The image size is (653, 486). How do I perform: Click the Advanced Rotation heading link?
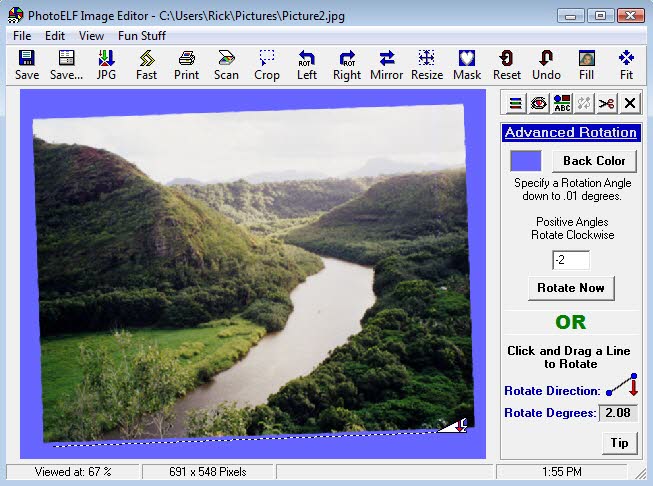point(571,132)
